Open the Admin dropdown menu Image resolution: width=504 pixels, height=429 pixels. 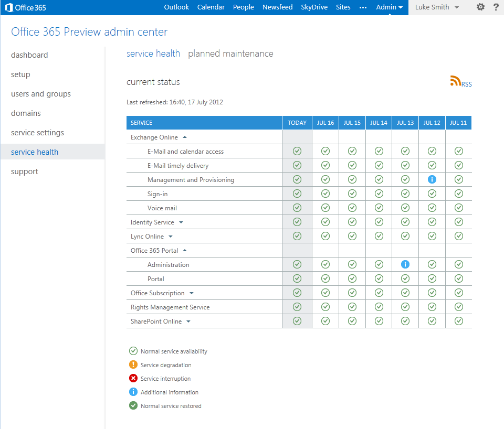coord(389,7)
